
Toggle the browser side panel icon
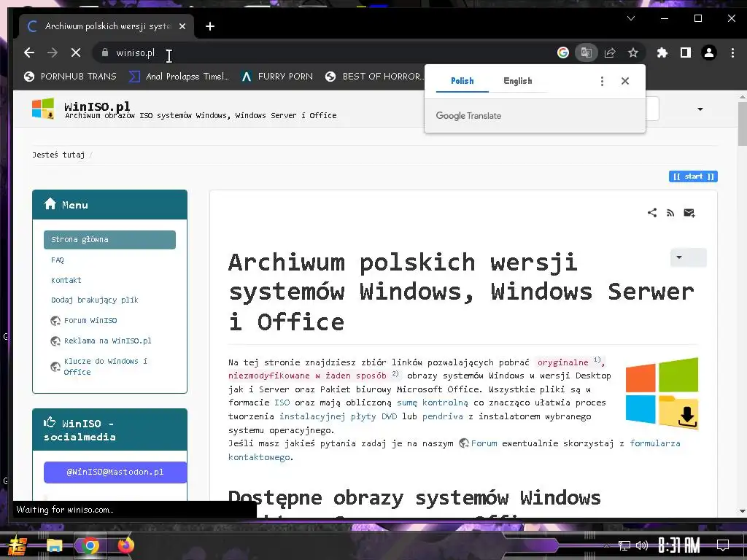click(x=686, y=52)
